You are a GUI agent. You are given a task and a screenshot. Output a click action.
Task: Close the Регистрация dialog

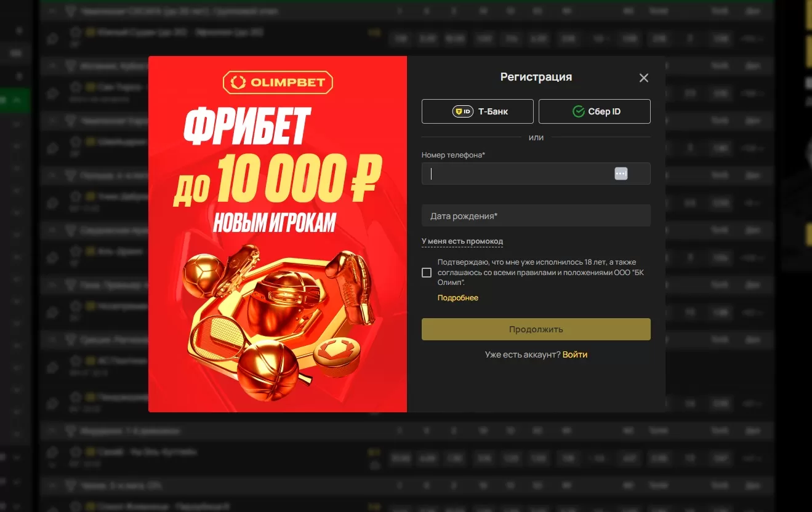[x=643, y=78]
